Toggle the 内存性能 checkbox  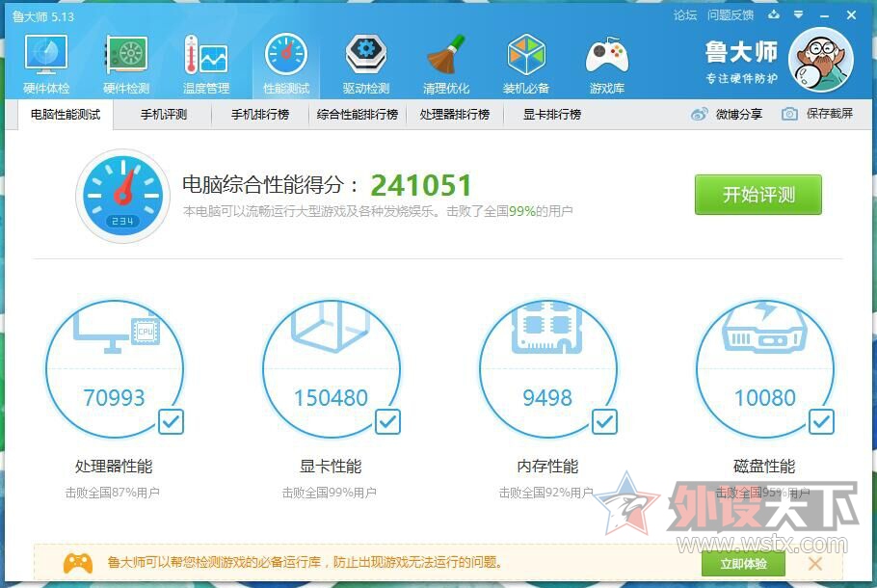coord(604,421)
